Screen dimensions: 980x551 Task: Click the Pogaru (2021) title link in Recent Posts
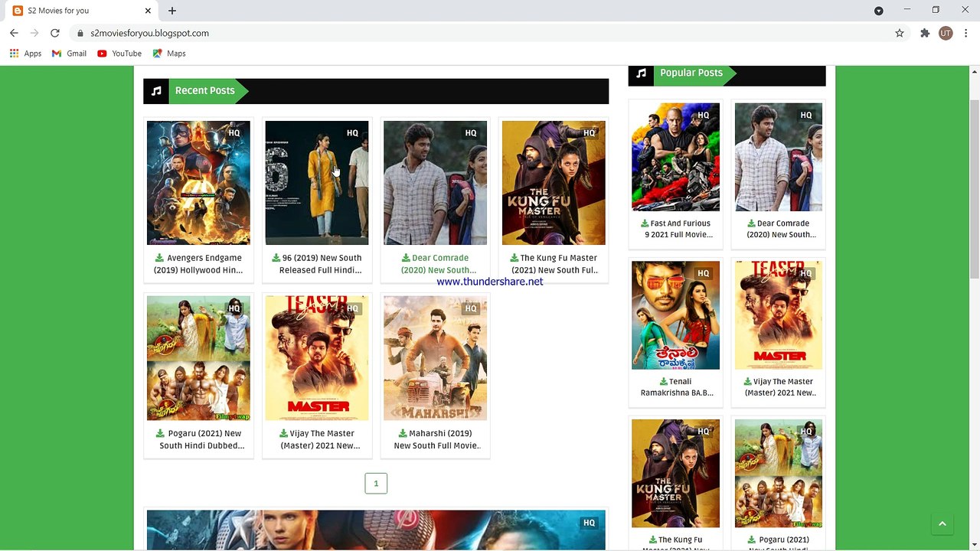pos(199,439)
